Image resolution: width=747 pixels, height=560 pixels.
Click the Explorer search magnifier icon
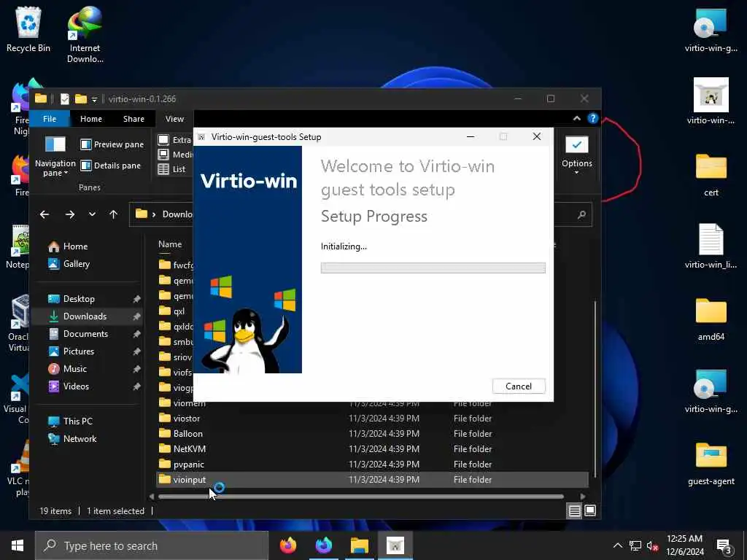(581, 215)
